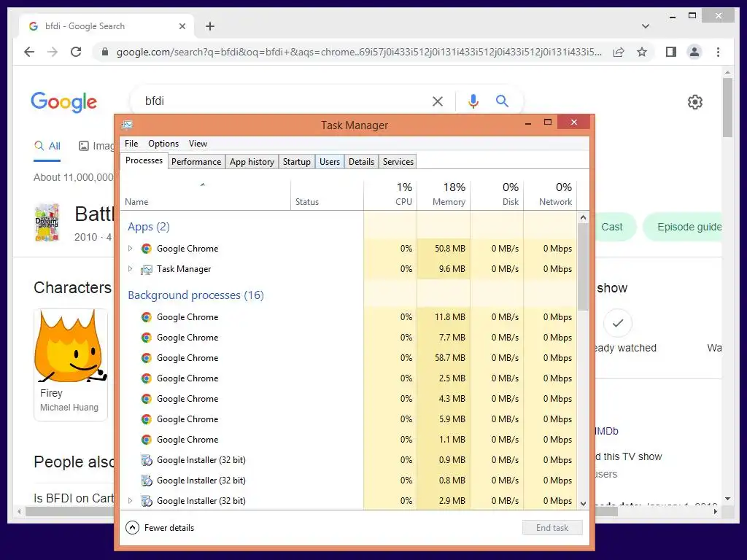Click Task Manager scrollbar down arrow
The height and width of the screenshot is (560, 747).
(x=583, y=503)
